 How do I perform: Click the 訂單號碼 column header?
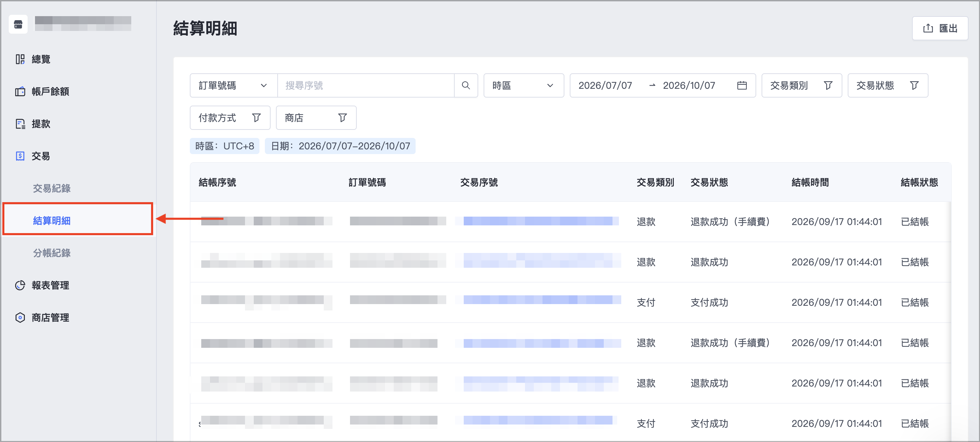(367, 183)
